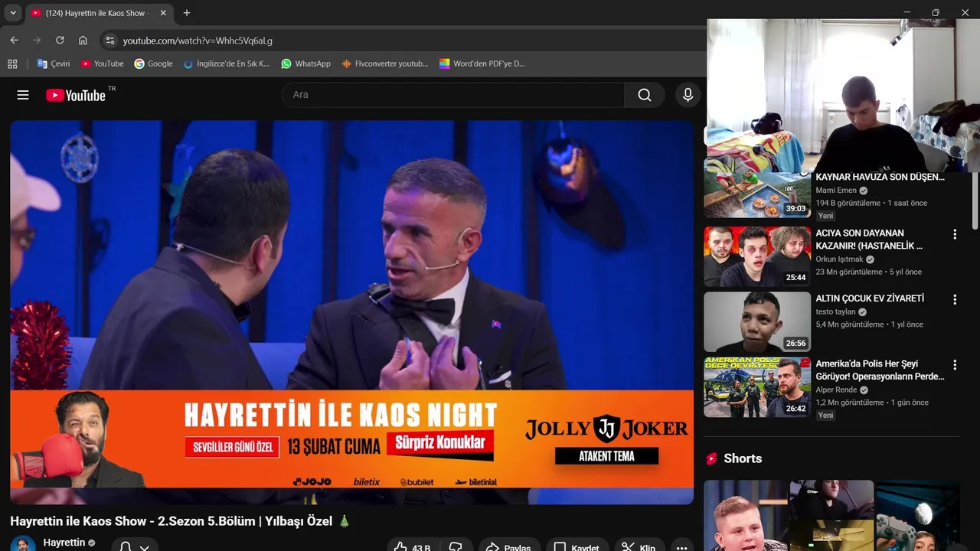Image resolution: width=980 pixels, height=551 pixels.
Task: Open the Hayrettin channel name link
Action: click(x=64, y=543)
